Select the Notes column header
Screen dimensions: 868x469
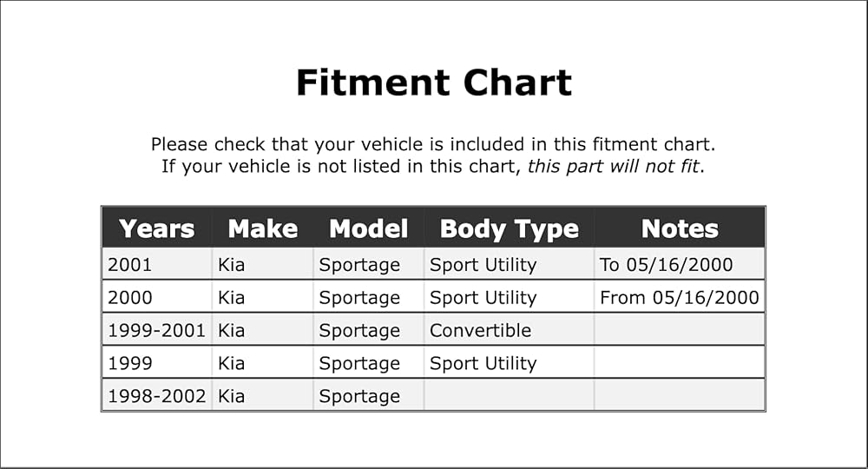click(x=680, y=228)
